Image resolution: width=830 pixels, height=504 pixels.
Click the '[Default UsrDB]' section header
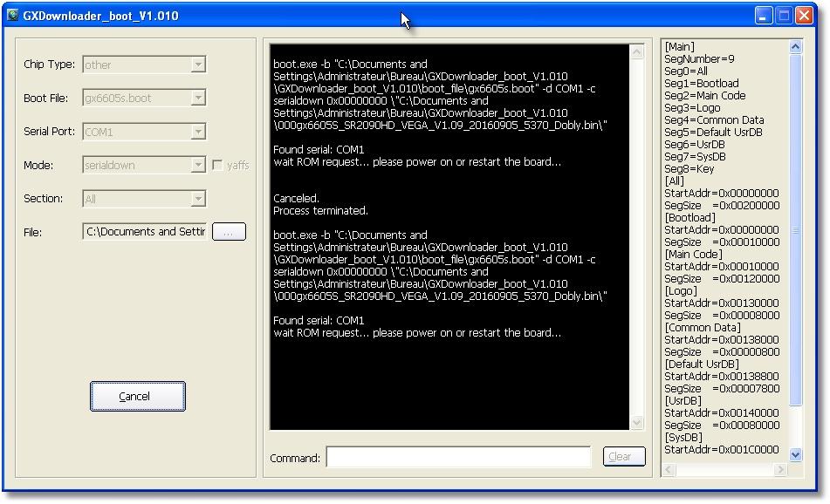point(702,364)
